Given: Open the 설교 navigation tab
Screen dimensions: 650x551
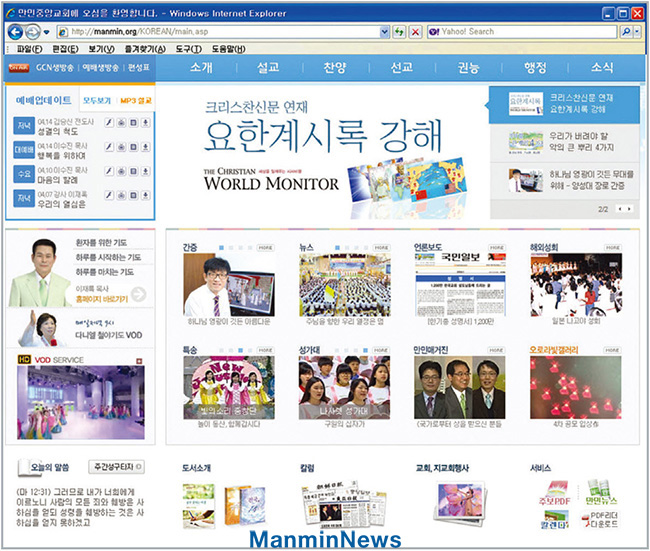Looking at the screenshot, I should pyautogui.click(x=268, y=67).
